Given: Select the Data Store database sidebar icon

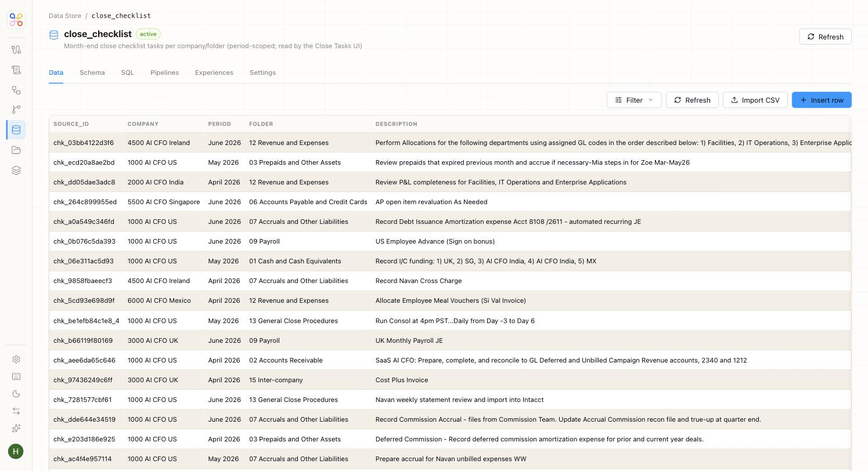Looking at the screenshot, I should tap(16, 130).
